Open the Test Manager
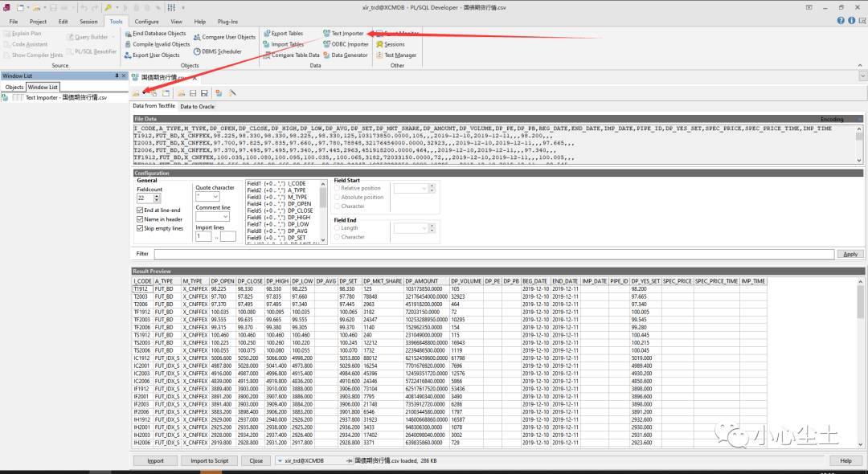The height and width of the screenshot is (474, 868). pyautogui.click(x=396, y=55)
